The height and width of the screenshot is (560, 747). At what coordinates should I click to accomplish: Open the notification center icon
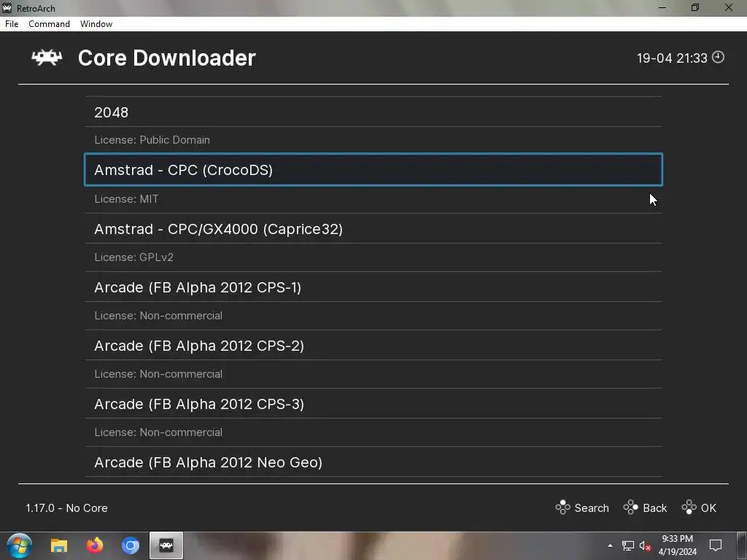pyautogui.click(x=716, y=545)
